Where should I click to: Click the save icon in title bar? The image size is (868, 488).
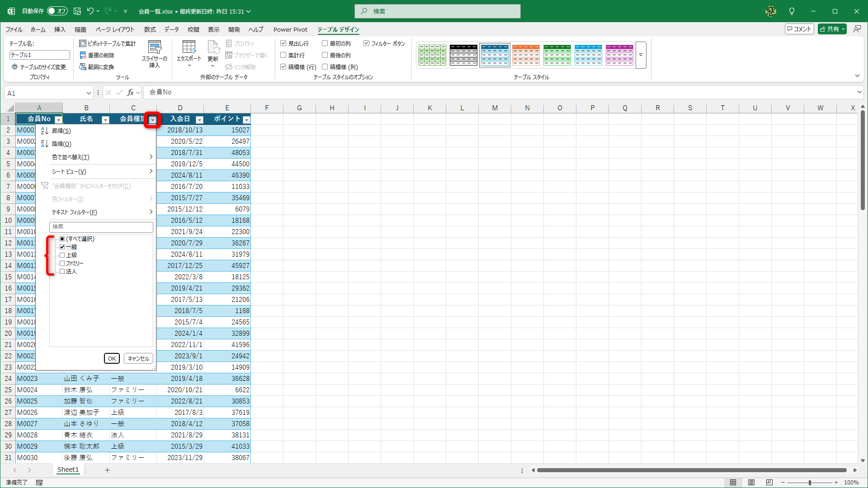click(77, 11)
